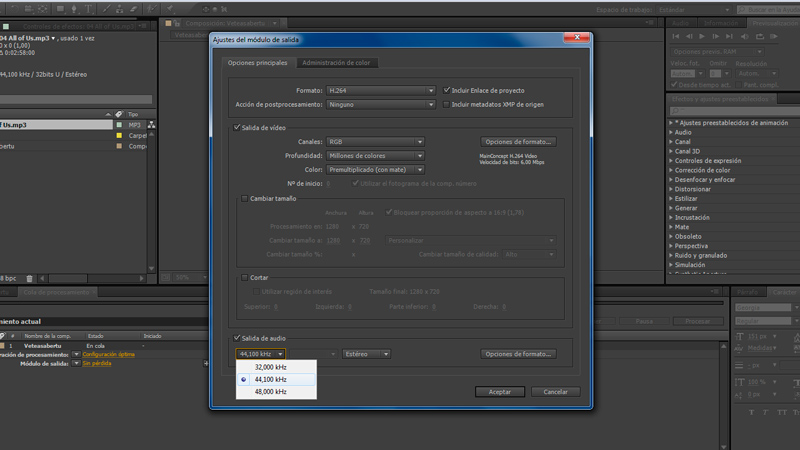Toggle the composition viewer lock icon
The image size is (800, 450).
[x=177, y=23]
